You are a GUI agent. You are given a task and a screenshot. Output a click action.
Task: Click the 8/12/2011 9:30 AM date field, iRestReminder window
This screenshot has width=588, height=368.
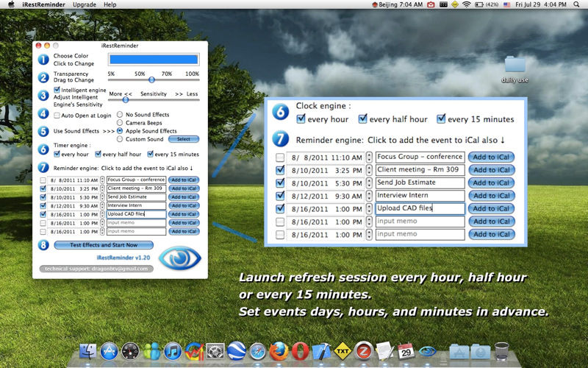[73, 206]
